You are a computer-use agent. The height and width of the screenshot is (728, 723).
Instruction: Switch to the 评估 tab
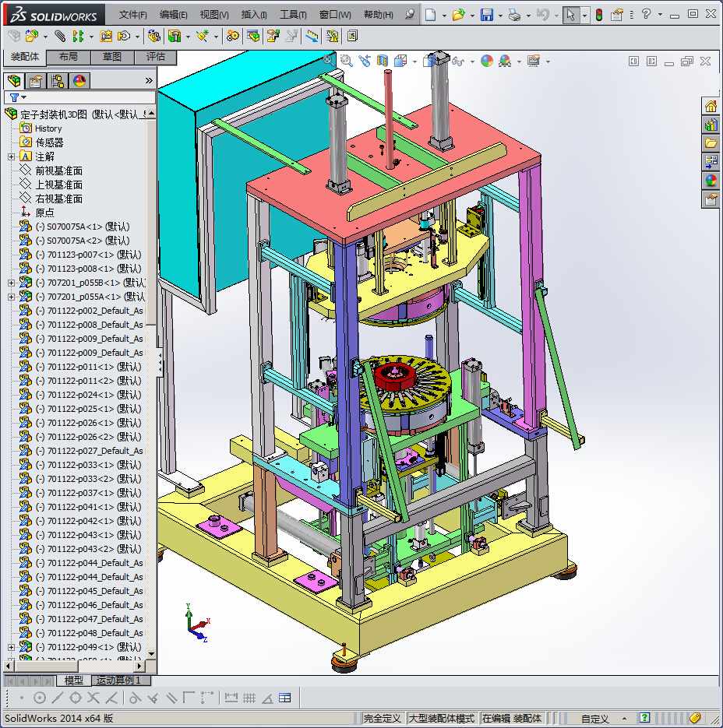point(156,57)
